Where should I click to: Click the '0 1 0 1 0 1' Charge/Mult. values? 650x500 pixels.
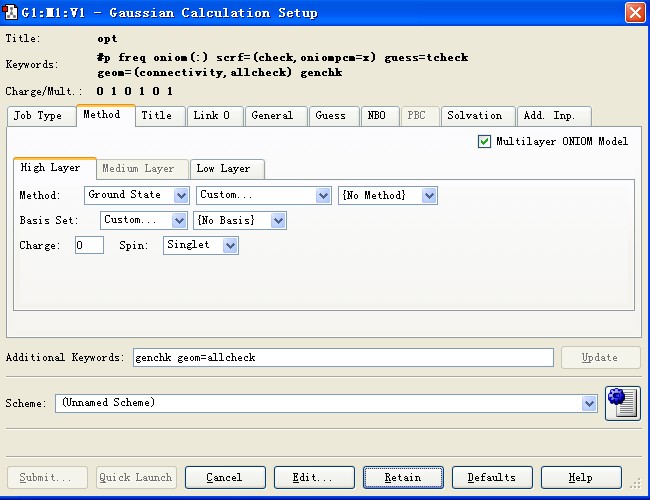(135, 91)
